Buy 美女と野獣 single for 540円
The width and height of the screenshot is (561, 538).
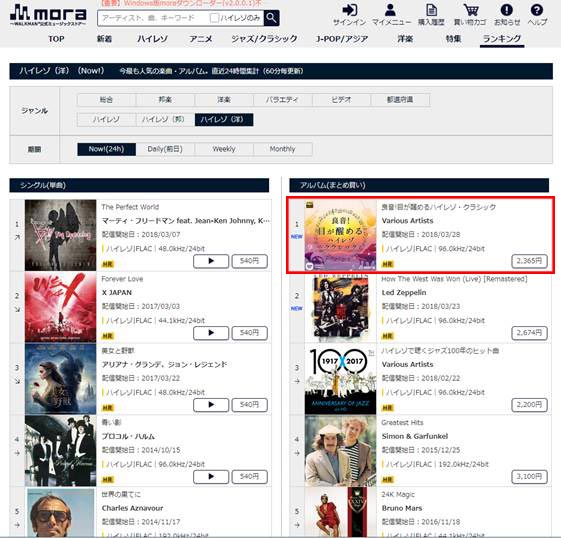(249, 405)
